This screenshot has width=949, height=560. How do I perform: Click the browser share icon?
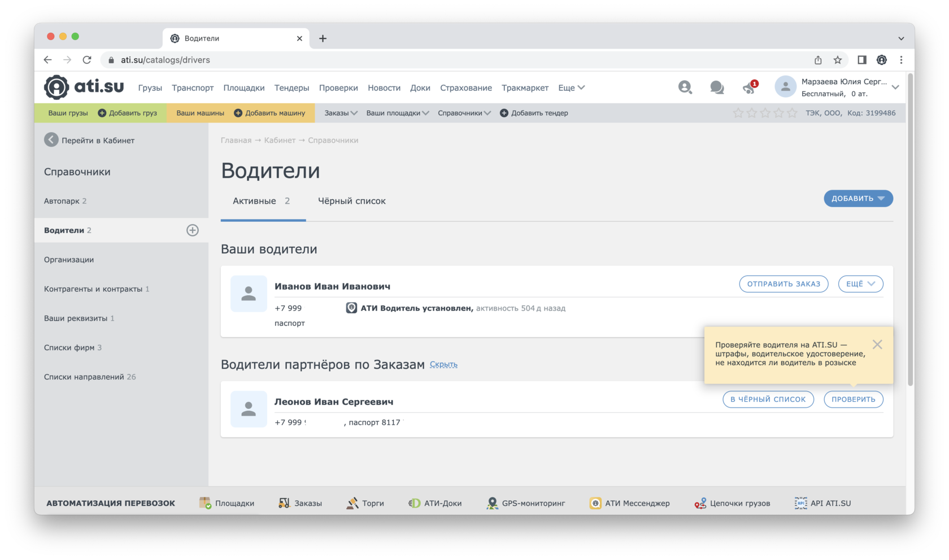point(818,60)
